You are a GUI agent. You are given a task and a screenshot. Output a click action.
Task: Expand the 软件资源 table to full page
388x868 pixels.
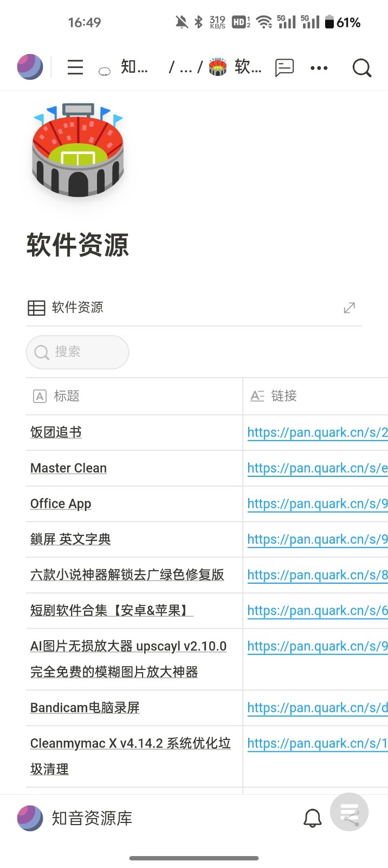(x=349, y=308)
